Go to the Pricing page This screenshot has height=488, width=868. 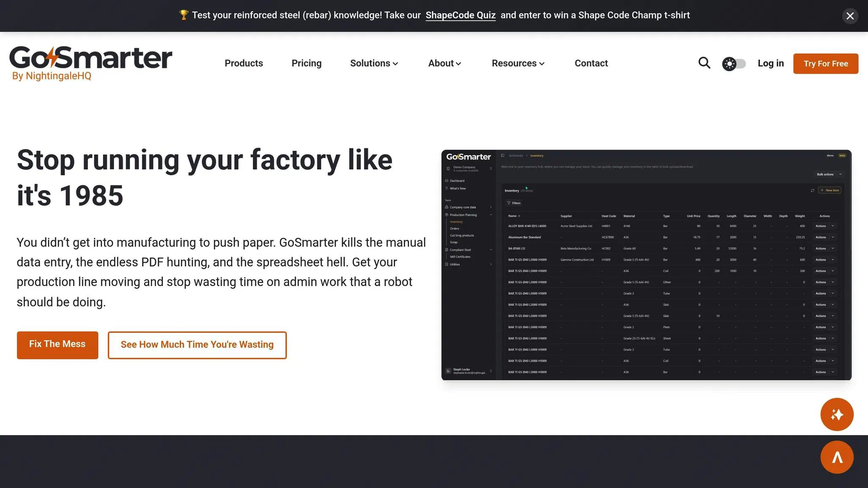tap(306, 63)
